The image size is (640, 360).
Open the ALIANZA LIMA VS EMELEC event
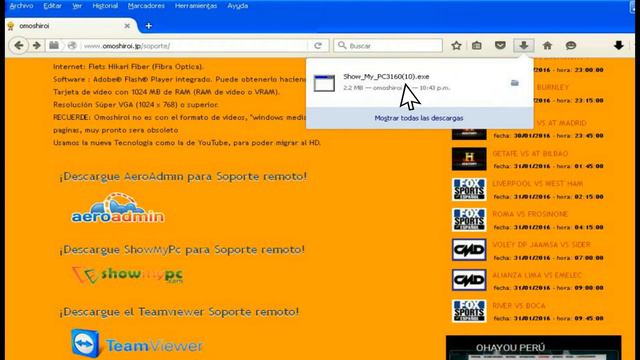[537, 275]
